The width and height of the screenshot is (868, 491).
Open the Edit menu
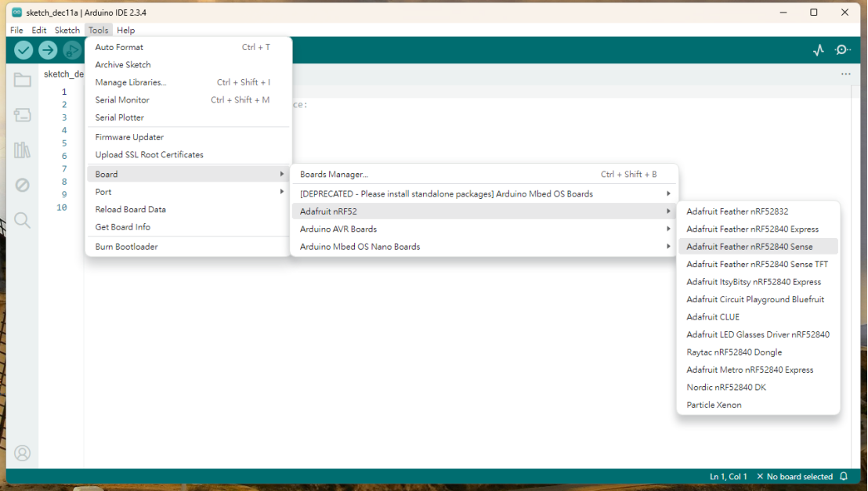pos(38,30)
